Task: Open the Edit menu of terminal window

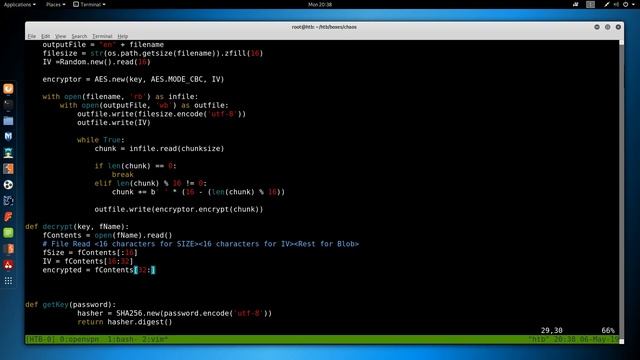Action: [x=45, y=36]
